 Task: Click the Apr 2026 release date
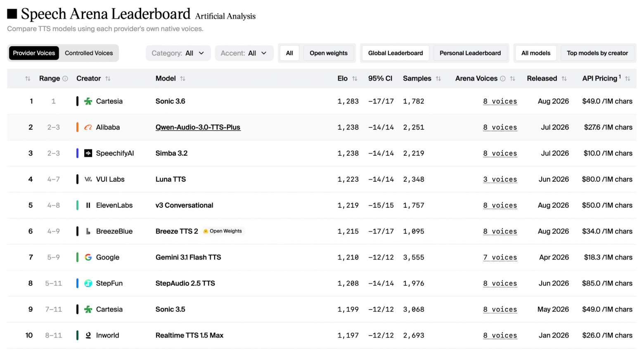[554, 257]
